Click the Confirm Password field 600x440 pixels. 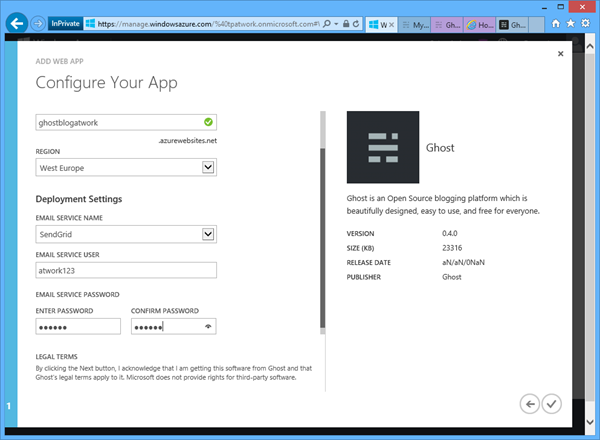(174, 327)
